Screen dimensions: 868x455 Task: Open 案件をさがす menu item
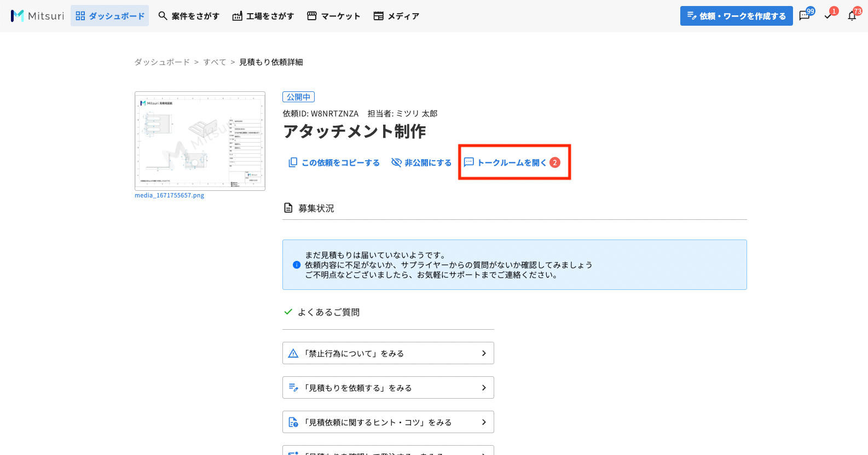(x=189, y=16)
